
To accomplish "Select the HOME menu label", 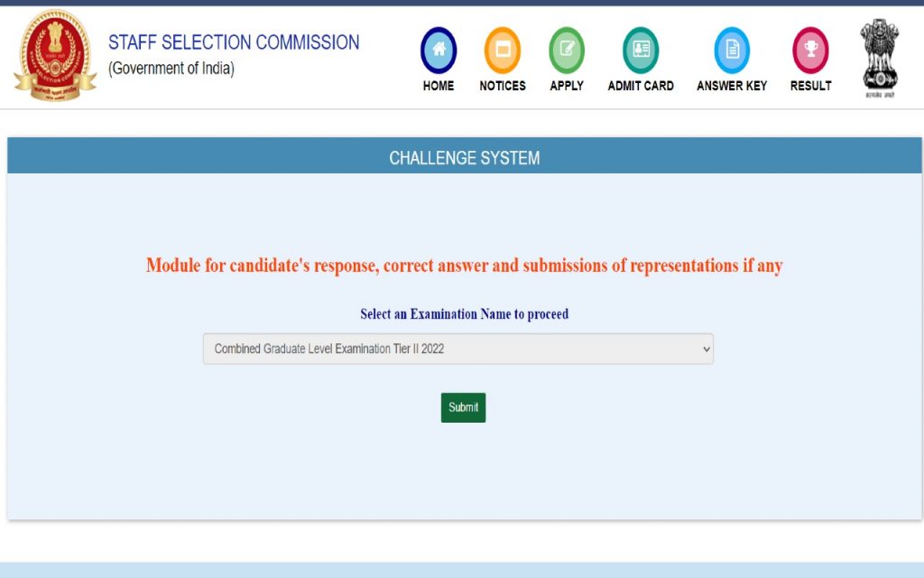I will (x=439, y=86).
